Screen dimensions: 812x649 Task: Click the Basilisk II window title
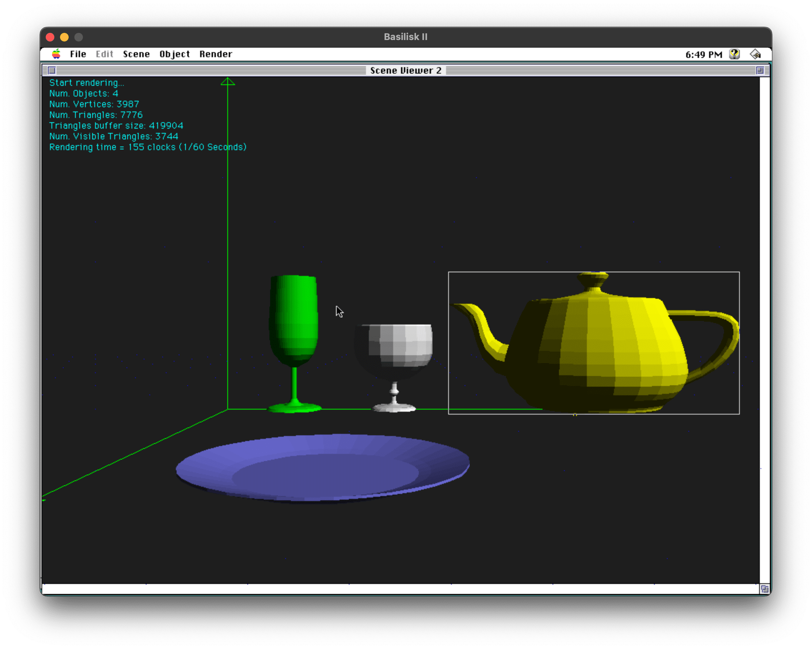(406, 36)
